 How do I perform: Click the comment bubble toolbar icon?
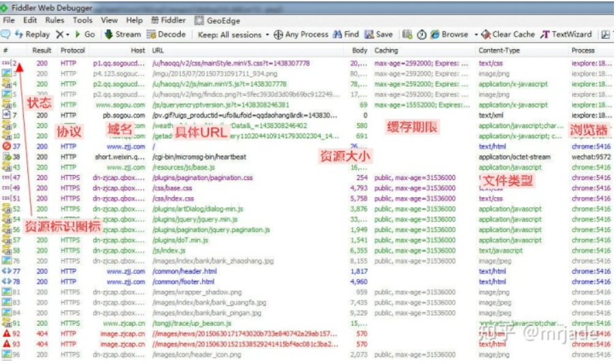tap(6, 34)
